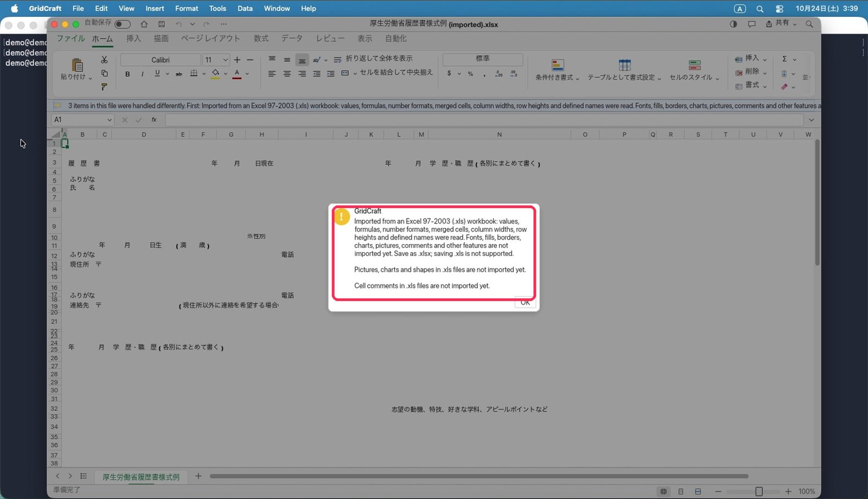Image resolution: width=868 pixels, height=499 pixels.
Task: Click the Copy icon
Action: pyautogui.click(x=104, y=73)
